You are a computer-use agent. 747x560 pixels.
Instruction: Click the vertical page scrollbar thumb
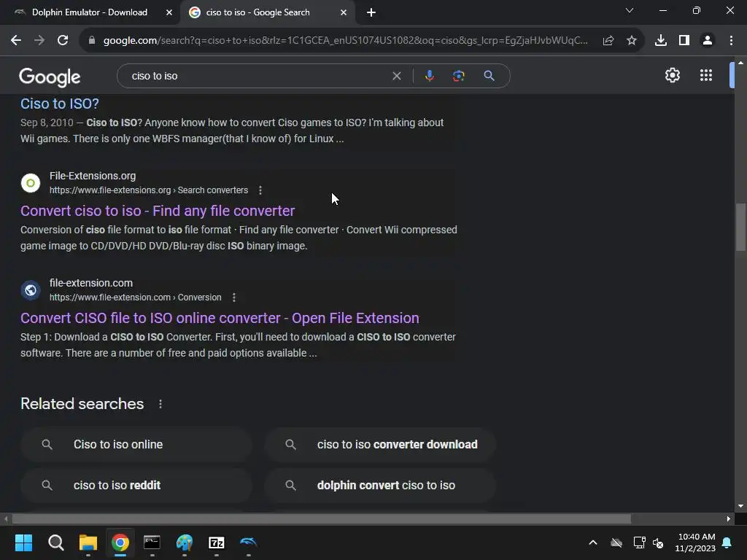740,227
